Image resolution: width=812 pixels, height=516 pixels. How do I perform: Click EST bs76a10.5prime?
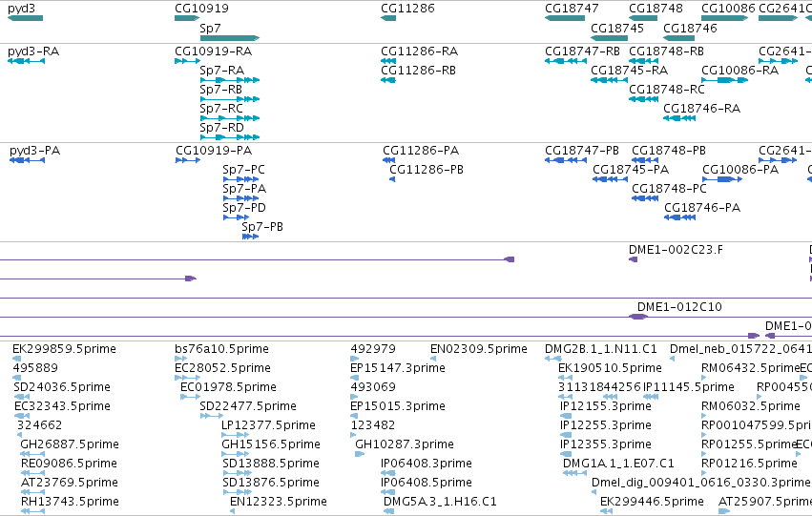click(x=180, y=359)
